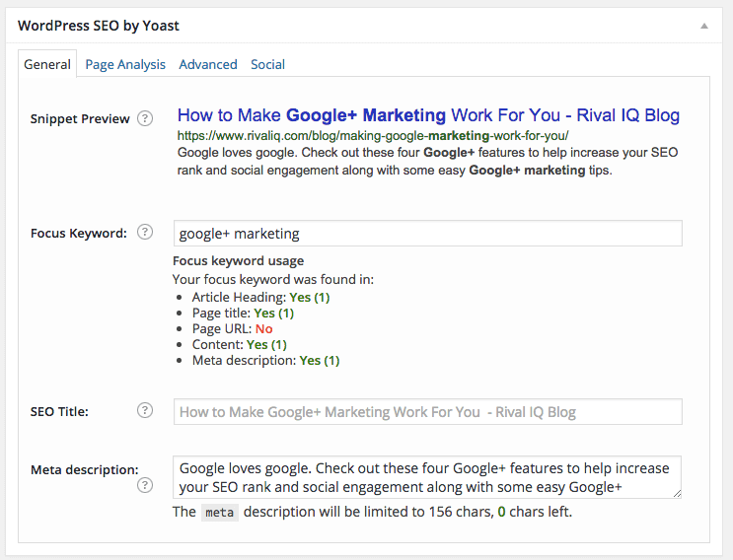Click the Article Heading: Yes (1) result
The height and width of the screenshot is (560, 733).
[260, 298]
